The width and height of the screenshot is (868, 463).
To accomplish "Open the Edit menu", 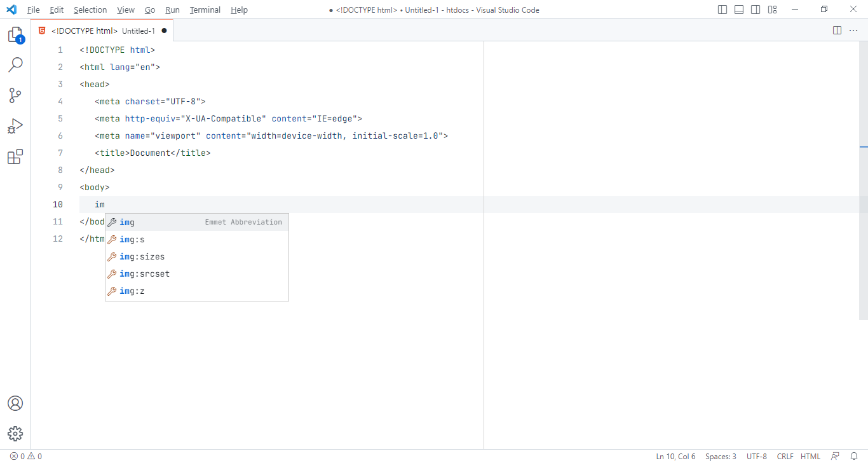I will [x=57, y=10].
